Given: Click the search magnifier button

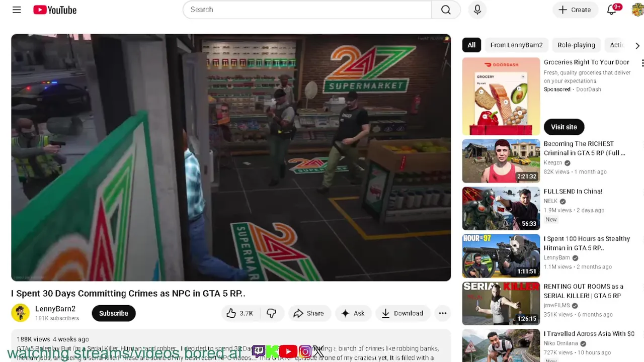Looking at the screenshot, I should tap(446, 10).
